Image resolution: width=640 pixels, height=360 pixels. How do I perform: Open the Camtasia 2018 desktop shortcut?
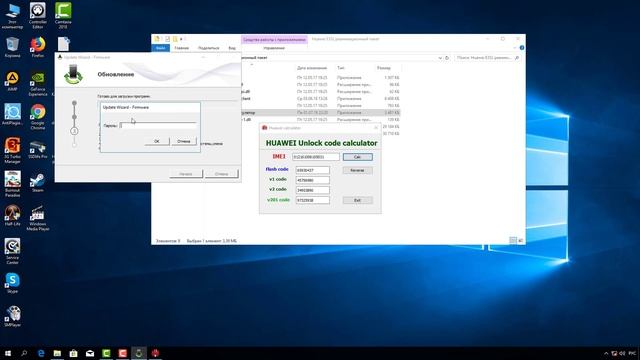click(63, 15)
